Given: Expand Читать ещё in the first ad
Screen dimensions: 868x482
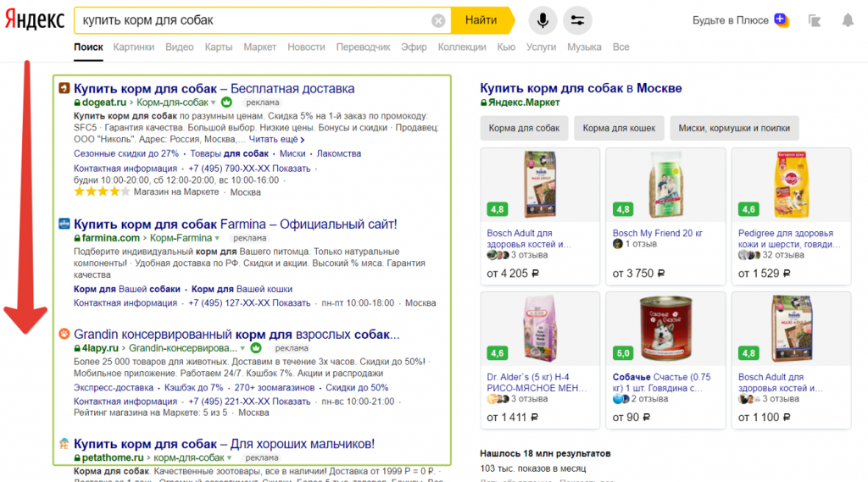Looking at the screenshot, I should click(x=277, y=140).
